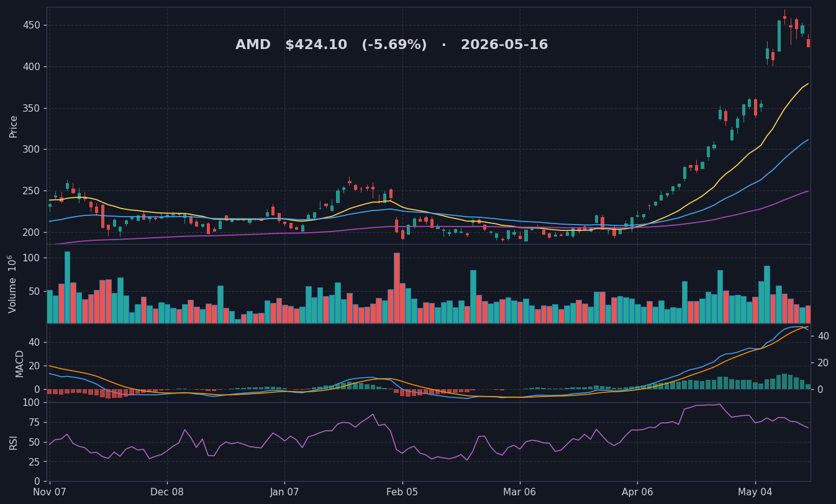Click the RSI axis 50 label

[35, 442]
